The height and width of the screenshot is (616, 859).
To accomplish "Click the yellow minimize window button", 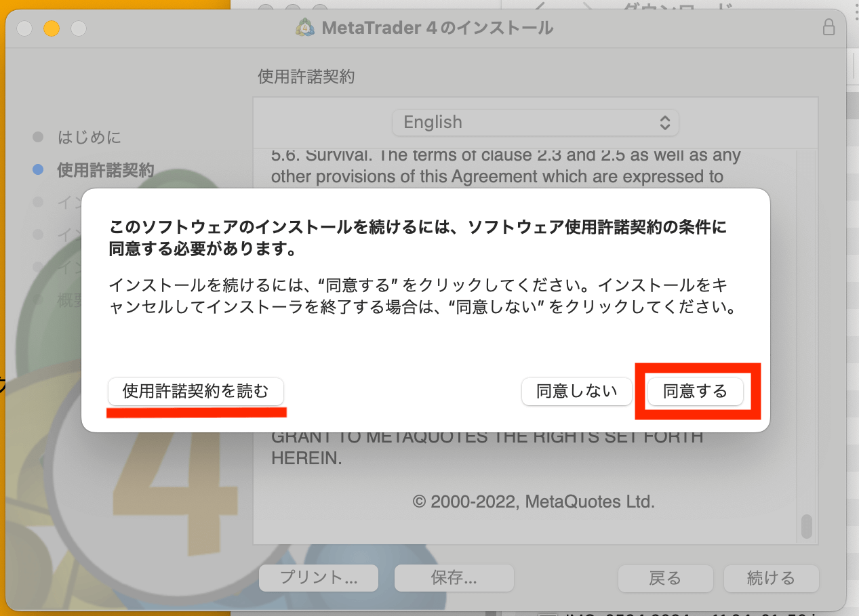I will pyautogui.click(x=52, y=28).
